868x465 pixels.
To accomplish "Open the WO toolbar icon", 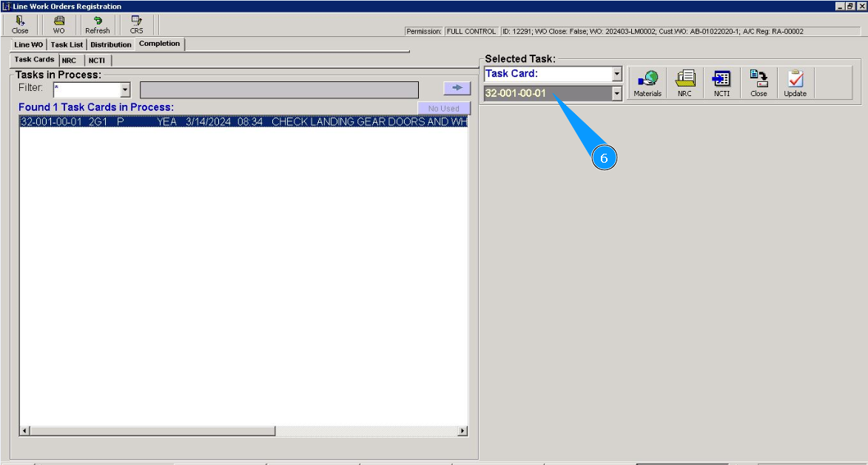I will (x=58, y=25).
